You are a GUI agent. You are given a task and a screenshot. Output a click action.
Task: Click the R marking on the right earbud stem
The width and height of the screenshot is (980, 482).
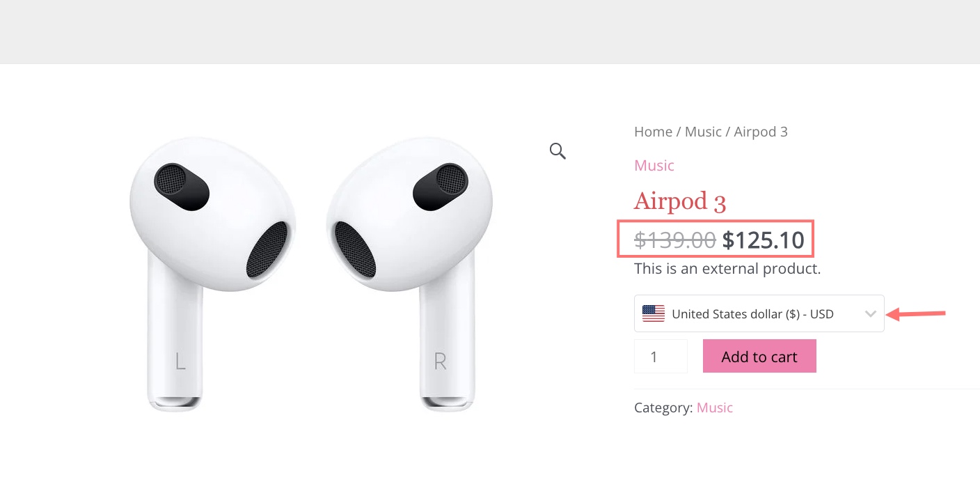(x=440, y=361)
